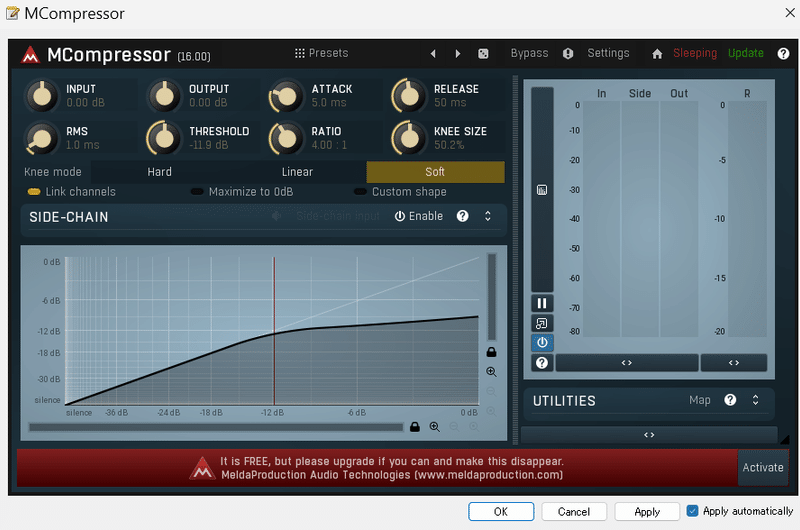
Task: Open the Presets grid menu
Action: [321, 53]
